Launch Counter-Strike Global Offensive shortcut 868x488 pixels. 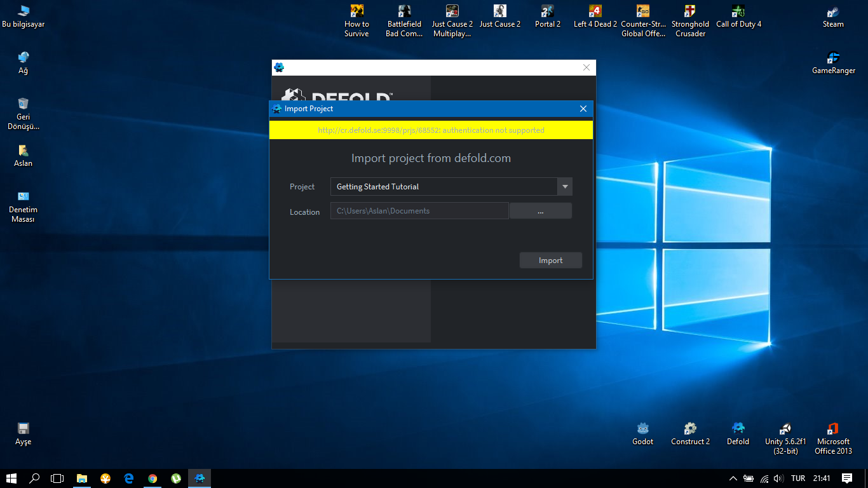click(x=643, y=22)
